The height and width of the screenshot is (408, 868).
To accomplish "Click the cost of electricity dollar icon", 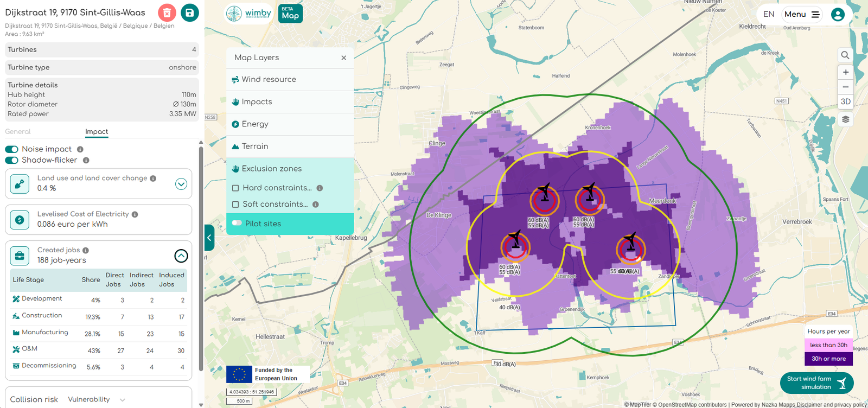I will (20, 220).
